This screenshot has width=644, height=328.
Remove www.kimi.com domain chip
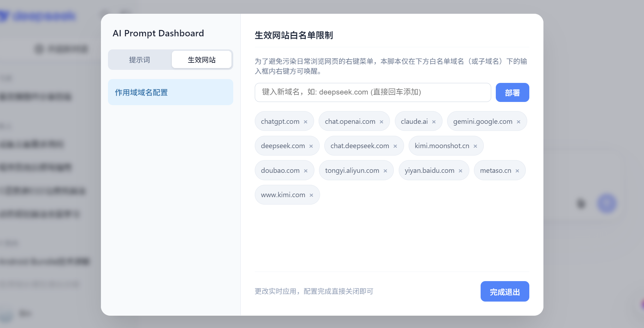[x=311, y=195]
